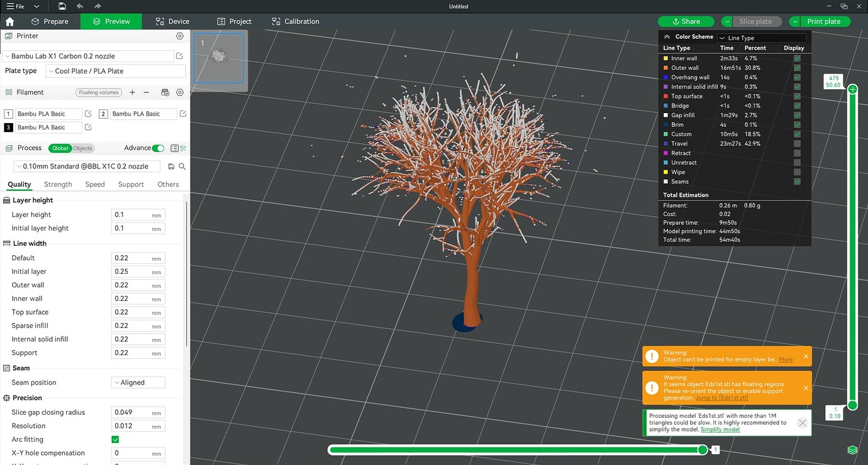The image size is (868, 465).
Task: Edit filament 2 Bambu PLA Basic
Action: pos(183,114)
